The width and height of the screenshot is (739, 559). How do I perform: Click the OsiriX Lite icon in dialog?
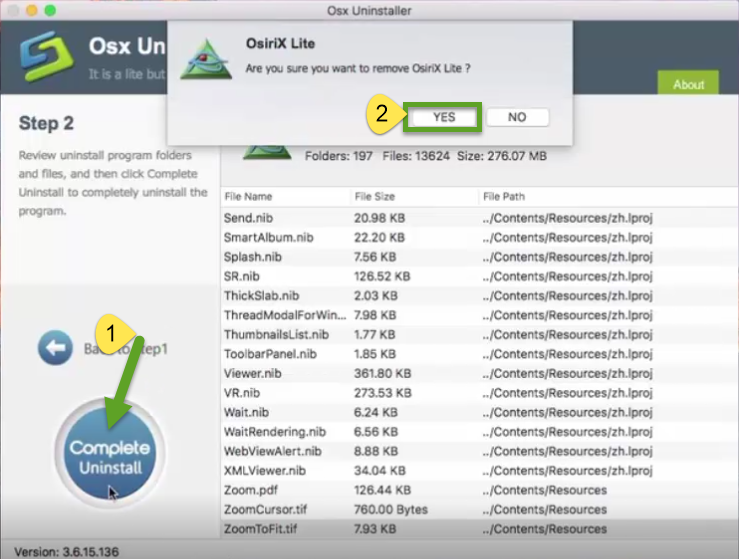point(205,59)
